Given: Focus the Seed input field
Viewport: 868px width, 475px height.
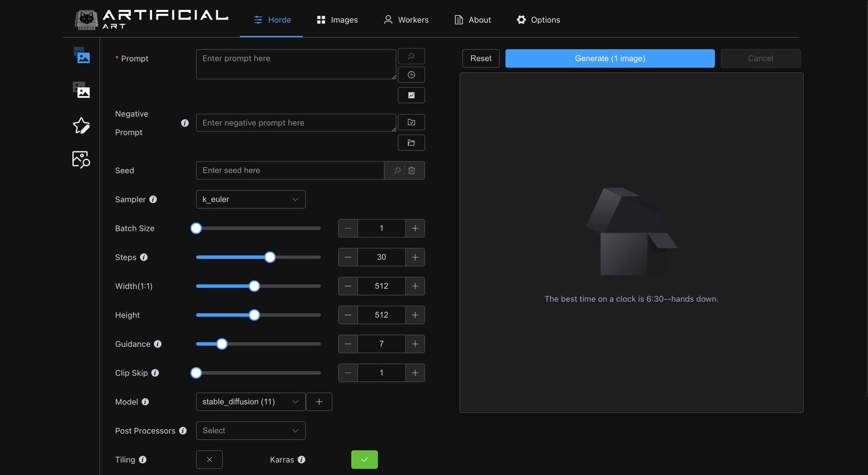Looking at the screenshot, I should coord(290,170).
